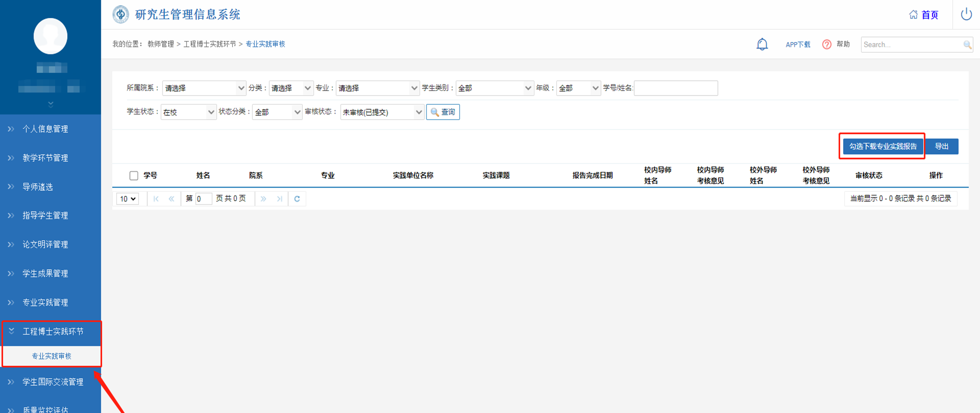
Task: Click the red help question mark icon
Action: [x=827, y=44]
